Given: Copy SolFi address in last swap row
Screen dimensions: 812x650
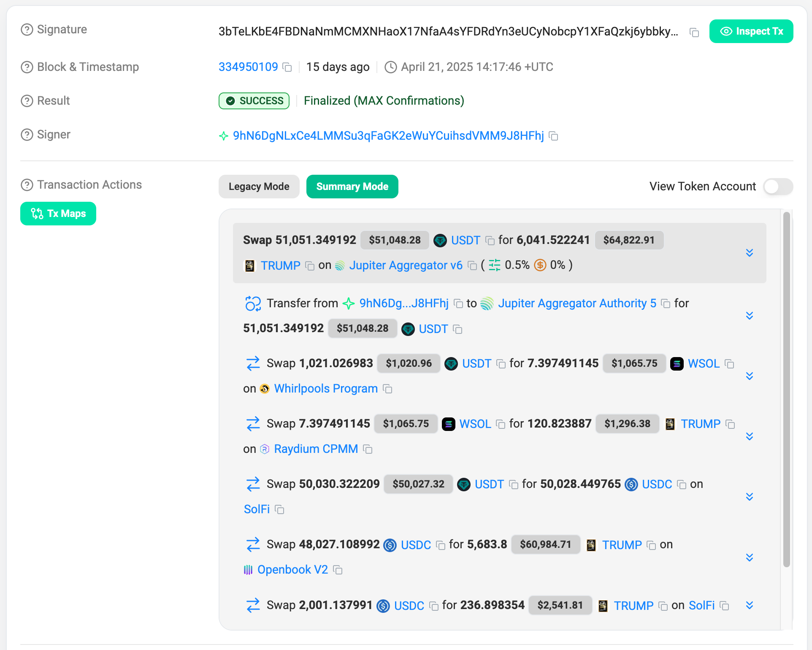Looking at the screenshot, I should coord(724,606).
